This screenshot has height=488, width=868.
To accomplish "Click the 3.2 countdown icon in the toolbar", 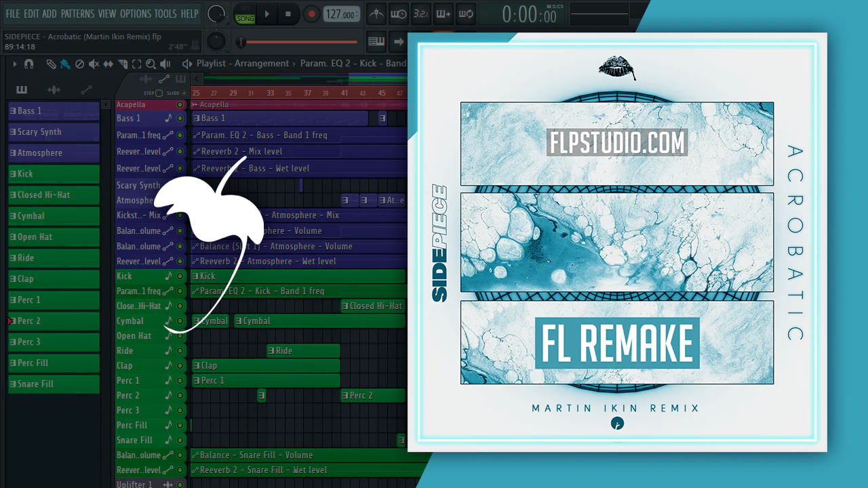I will click(420, 14).
